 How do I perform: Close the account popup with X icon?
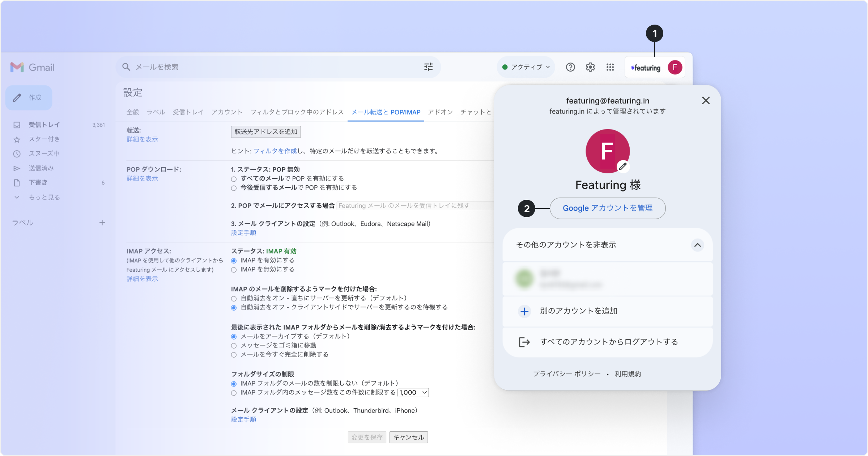click(706, 101)
